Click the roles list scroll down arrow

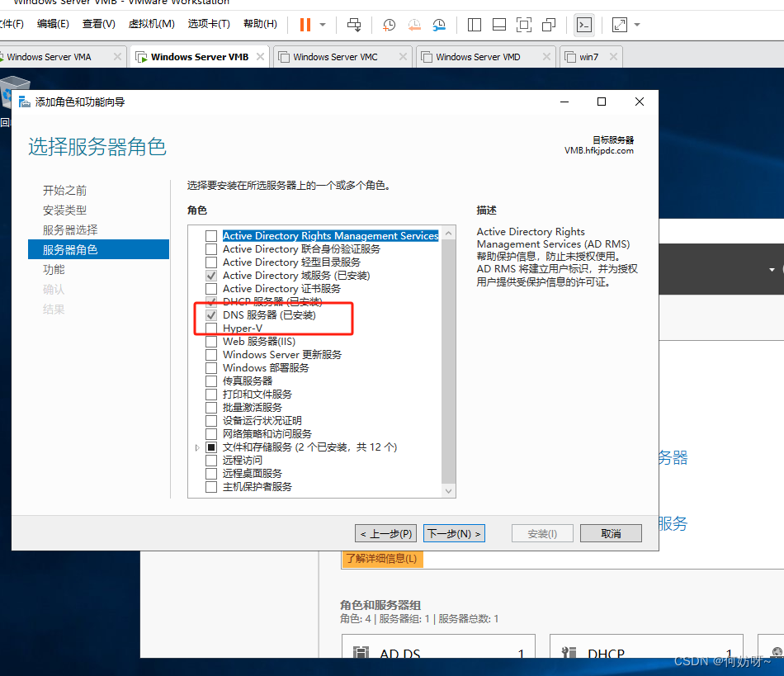[x=448, y=491]
